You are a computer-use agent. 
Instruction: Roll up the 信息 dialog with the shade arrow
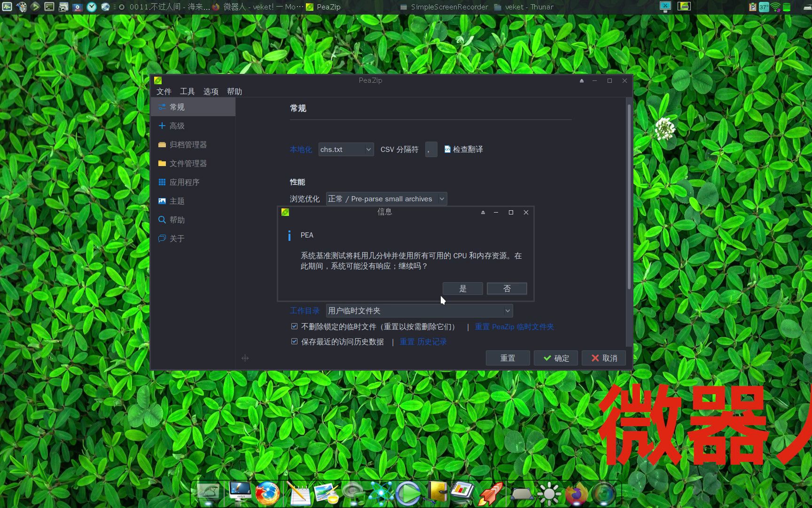pos(483,213)
